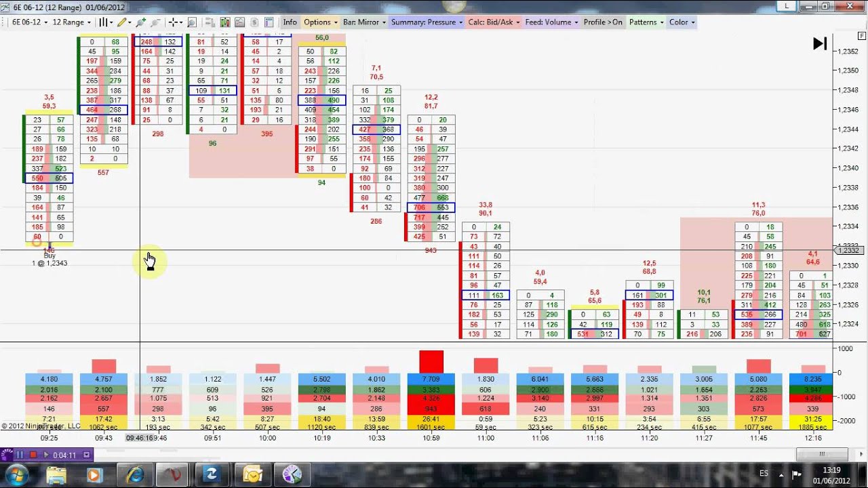Click the highlighted 706 / 553 footprint row
This screenshot has height=488, width=868.
pos(431,207)
